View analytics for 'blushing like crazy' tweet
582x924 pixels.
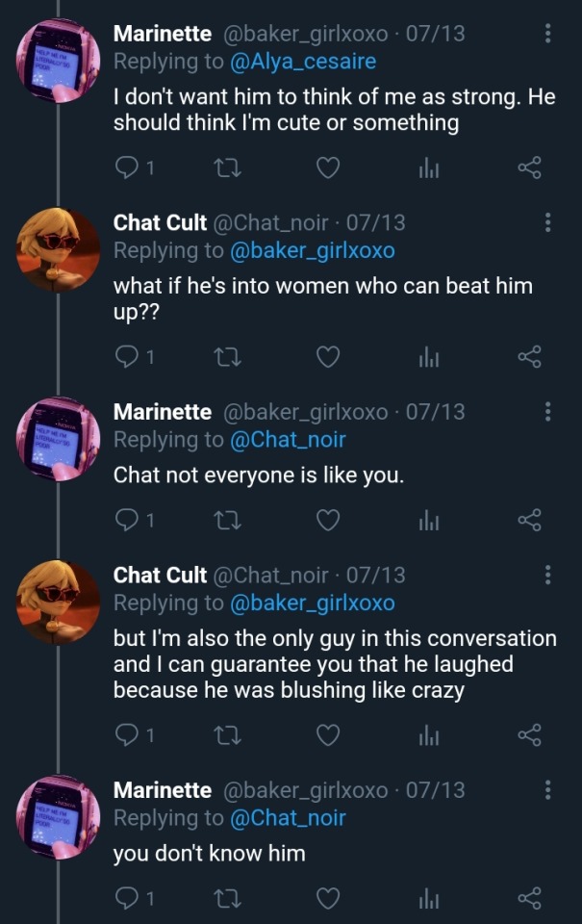pyautogui.click(x=428, y=735)
